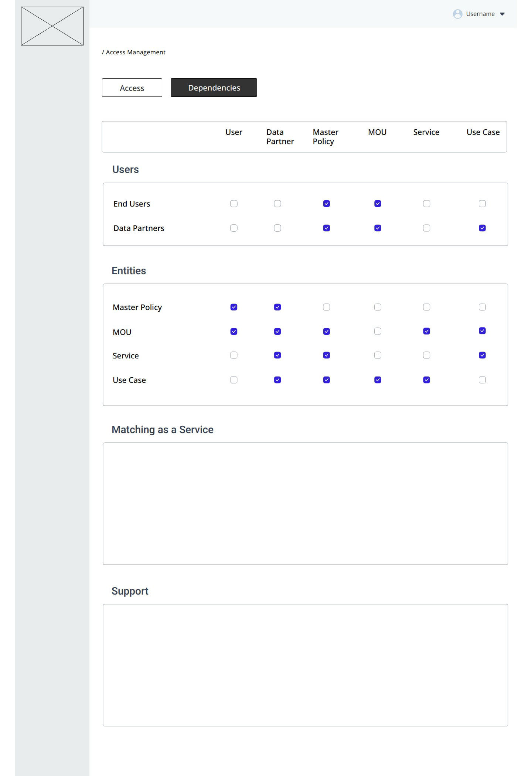
Task: Click the empty Support panel
Action: point(305,665)
